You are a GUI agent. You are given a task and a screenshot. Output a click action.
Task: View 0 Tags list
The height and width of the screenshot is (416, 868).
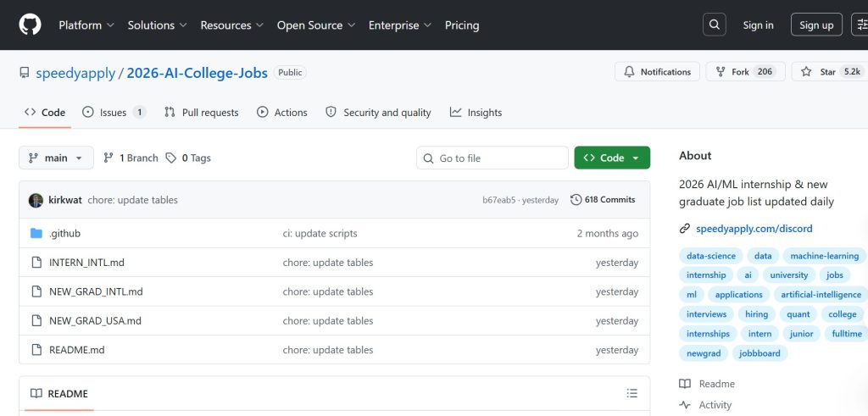[189, 158]
